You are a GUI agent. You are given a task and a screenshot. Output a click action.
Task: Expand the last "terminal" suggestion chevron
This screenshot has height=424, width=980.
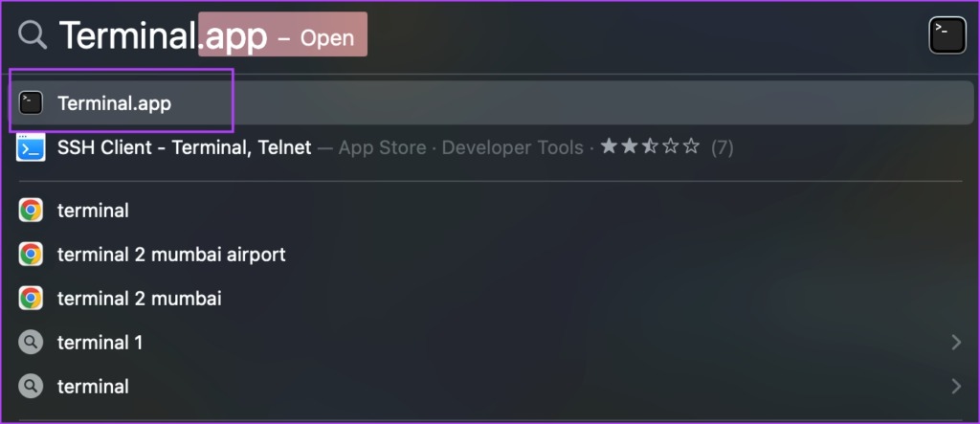pos(956,387)
